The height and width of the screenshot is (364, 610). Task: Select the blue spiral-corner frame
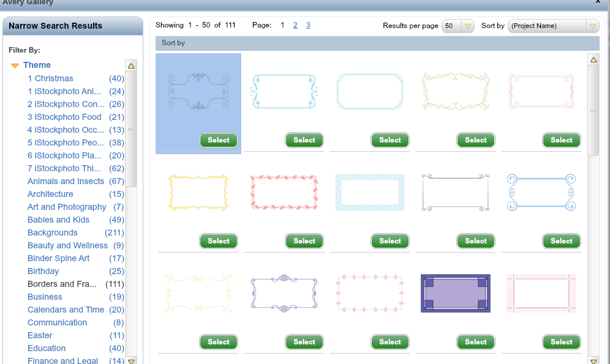click(562, 241)
